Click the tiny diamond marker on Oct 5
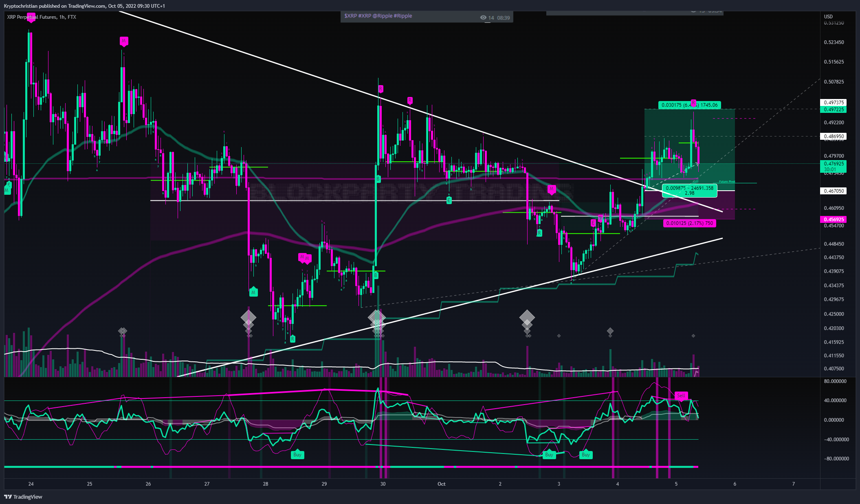Screen dimensions: 860x504 (x=693, y=336)
